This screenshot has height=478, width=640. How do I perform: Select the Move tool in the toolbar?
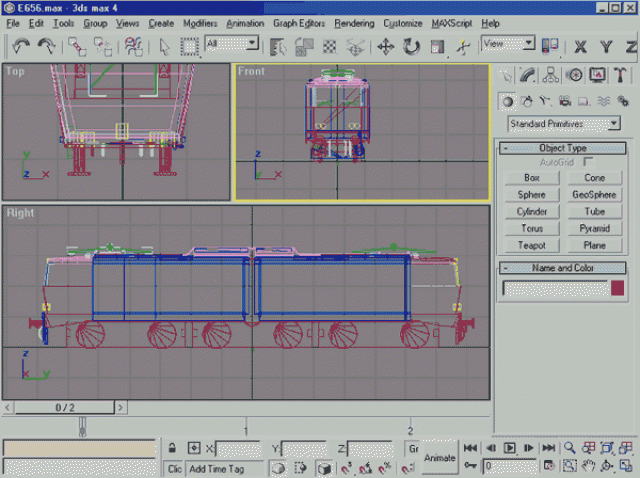click(x=386, y=46)
